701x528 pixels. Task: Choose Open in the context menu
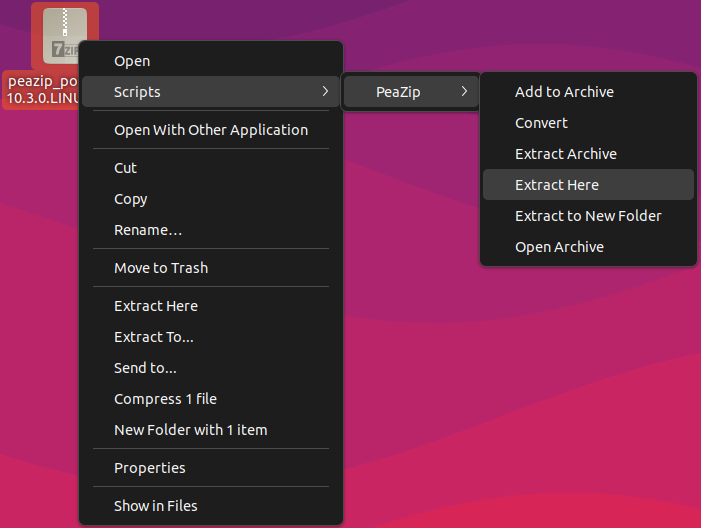pyautogui.click(x=211, y=61)
